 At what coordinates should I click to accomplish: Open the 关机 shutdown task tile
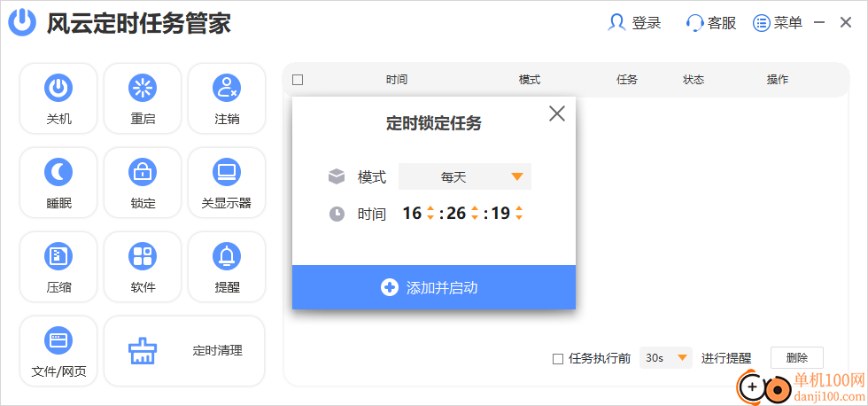[x=58, y=98]
